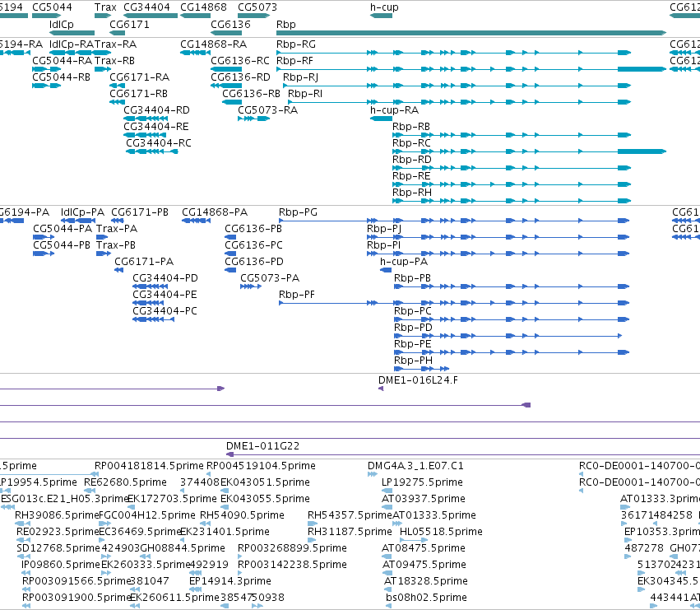Screen dimensions: 700x610
Task: Click the bs08h02.5prime EST label
Action: [x=426, y=598]
